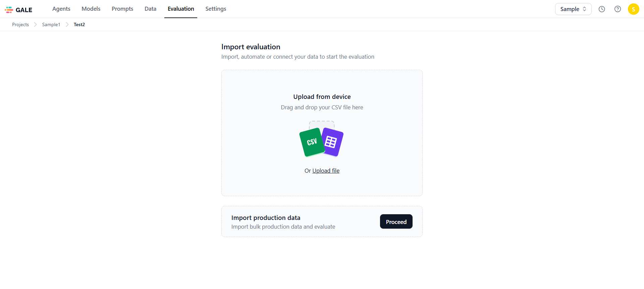Viewport: 644px width, 289px height.
Task: Navigate to Projects breadcrumb
Action: pos(20,24)
